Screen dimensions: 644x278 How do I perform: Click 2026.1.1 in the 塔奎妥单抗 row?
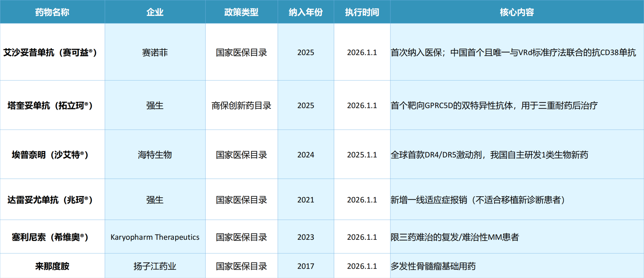tap(362, 105)
